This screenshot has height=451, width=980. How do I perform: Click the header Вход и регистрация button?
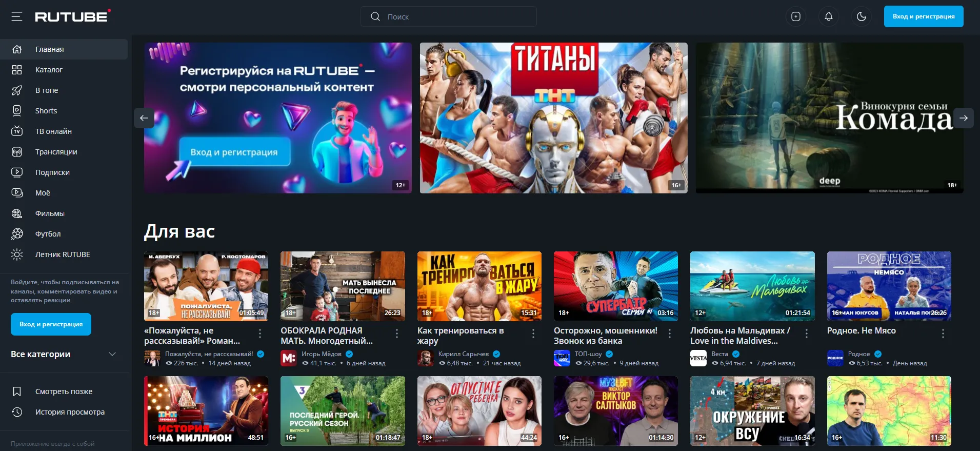tap(924, 16)
